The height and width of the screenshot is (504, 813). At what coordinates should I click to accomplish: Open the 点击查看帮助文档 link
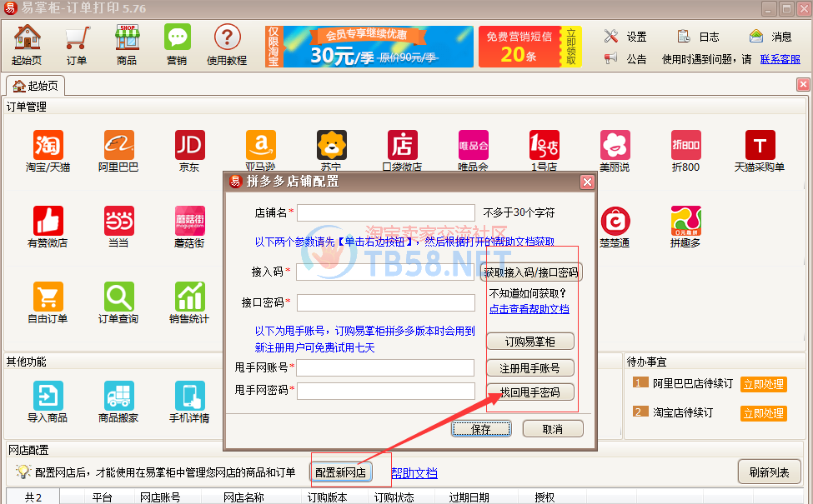[x=529, y=309]
